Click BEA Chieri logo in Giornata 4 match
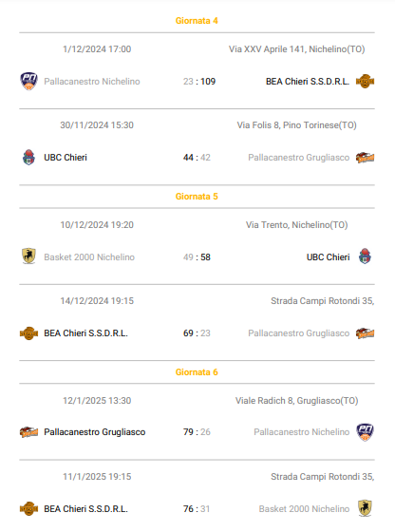 [365, 82]
